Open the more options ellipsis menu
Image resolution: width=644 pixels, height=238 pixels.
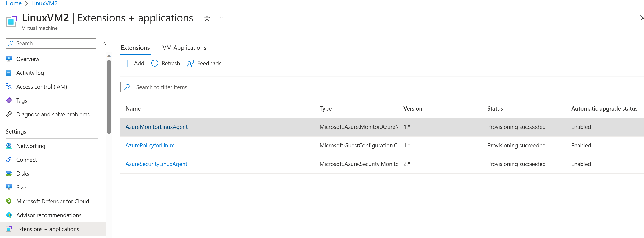click(x=220, y=18)
